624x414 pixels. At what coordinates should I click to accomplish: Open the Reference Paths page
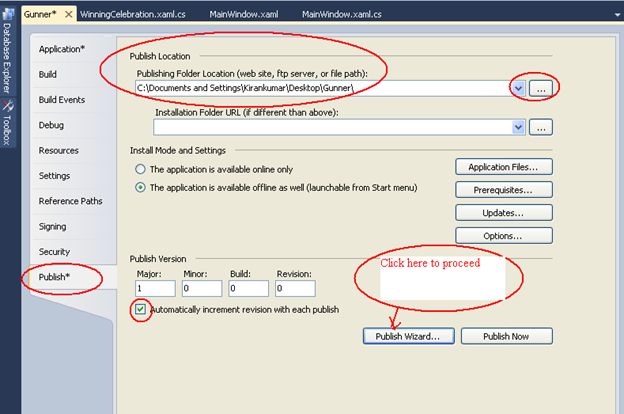click(70, 201)
